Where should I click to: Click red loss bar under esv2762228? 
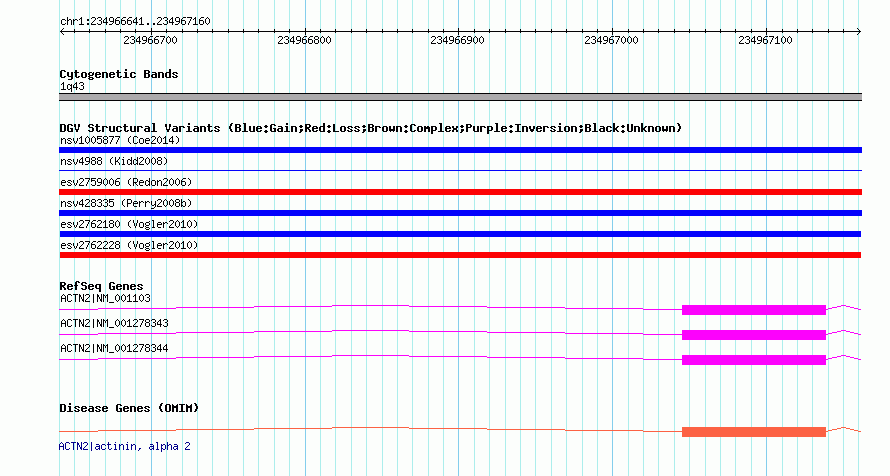coord(460,255)
